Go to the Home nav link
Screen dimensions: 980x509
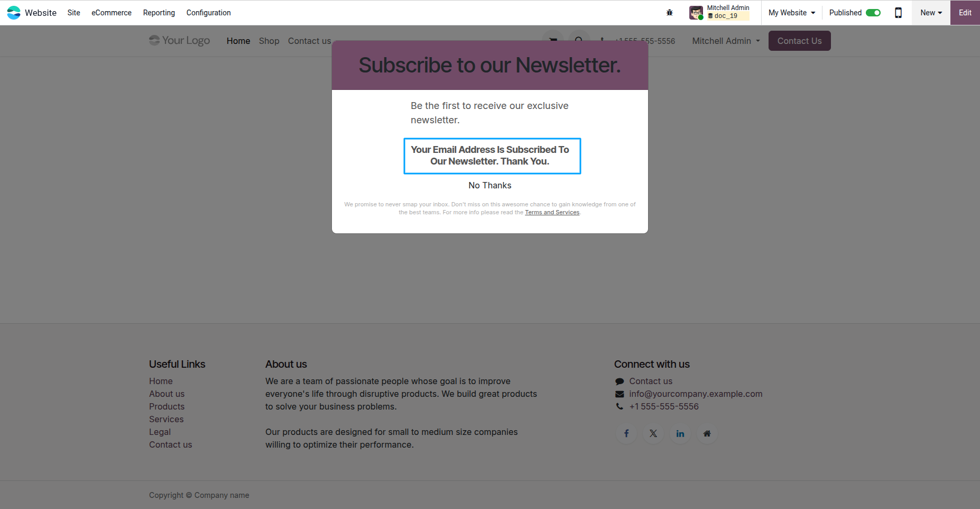pos(238,41)
